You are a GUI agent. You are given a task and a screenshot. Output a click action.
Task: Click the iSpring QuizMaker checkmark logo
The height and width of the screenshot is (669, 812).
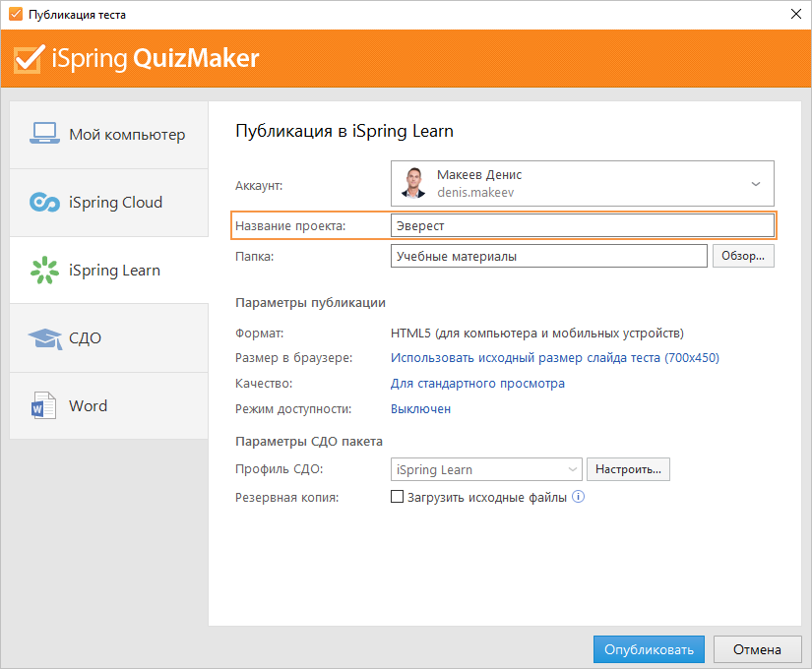point(29,58)
